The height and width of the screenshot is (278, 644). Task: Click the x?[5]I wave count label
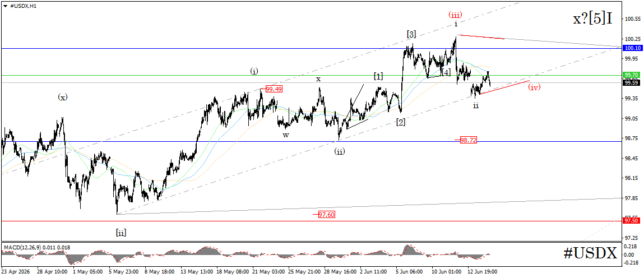click(x=593, y=19)
